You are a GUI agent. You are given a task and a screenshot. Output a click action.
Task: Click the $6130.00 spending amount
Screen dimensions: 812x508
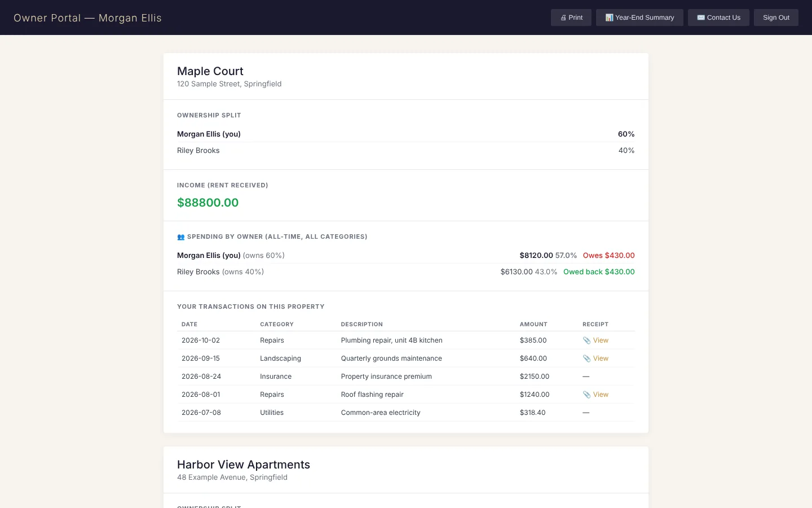tap(517, 272)
